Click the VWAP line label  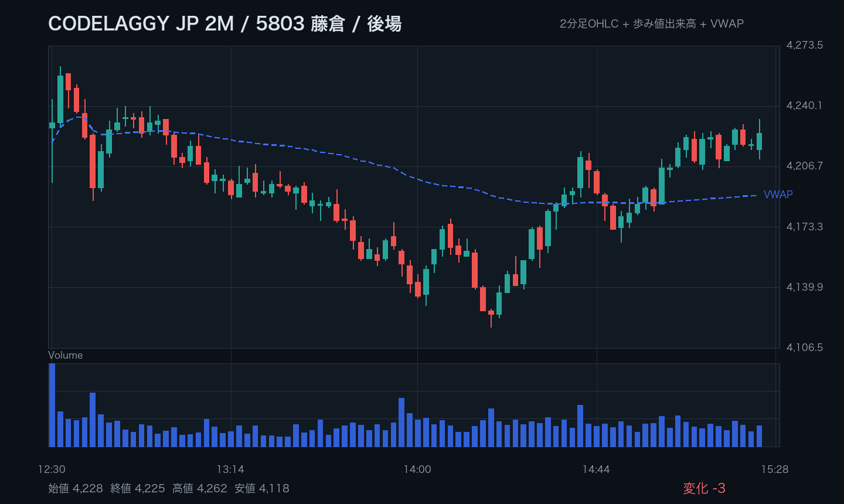778,195
